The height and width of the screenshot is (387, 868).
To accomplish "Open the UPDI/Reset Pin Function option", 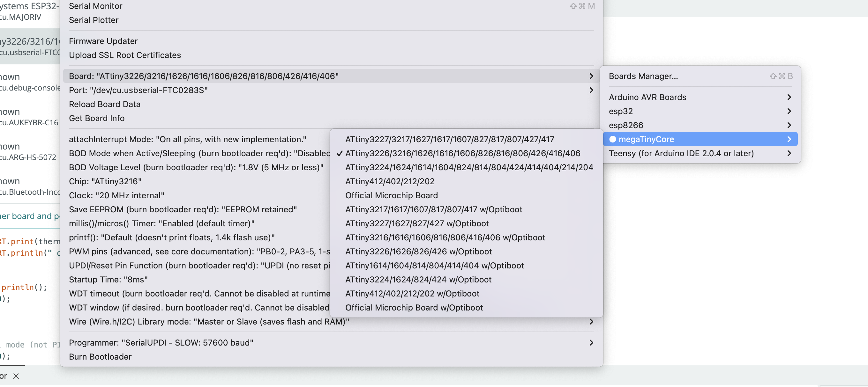I will point(197,266).
